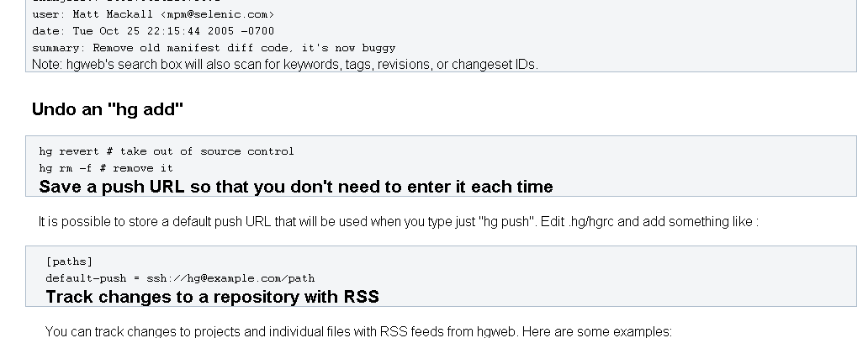The height and width of the screenshot is (338, 868).
Task: Click the '[paths]' config line
Action: [69, 261]
